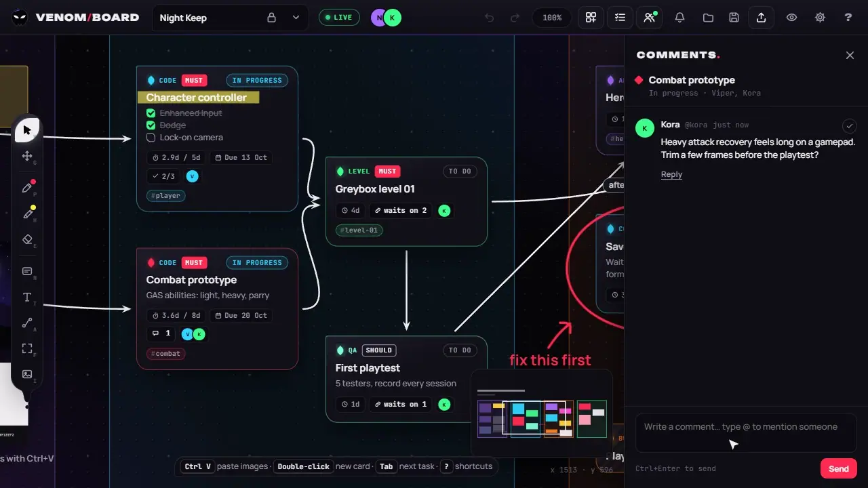The width and height of the screenshot is (868, 488).
Task: Toggle the board lock icon
Action: tap(271, 18)
